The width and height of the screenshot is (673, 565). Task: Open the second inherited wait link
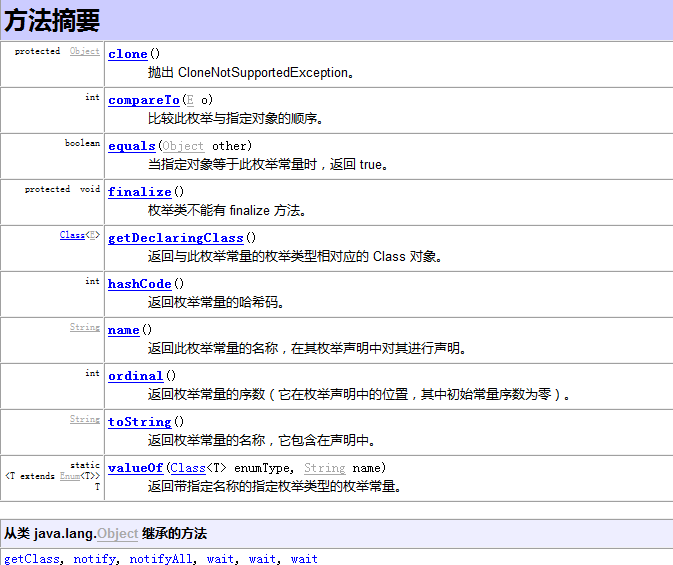click(x=262, y=558)
